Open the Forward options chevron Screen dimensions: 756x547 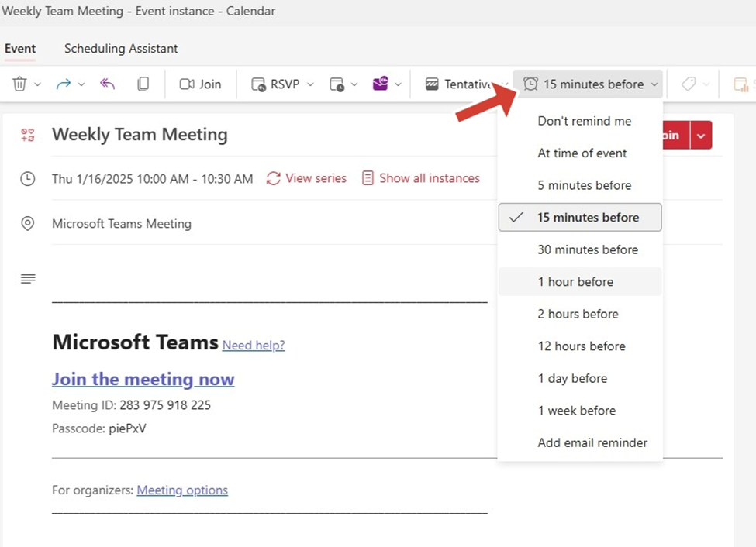[81, 84]
